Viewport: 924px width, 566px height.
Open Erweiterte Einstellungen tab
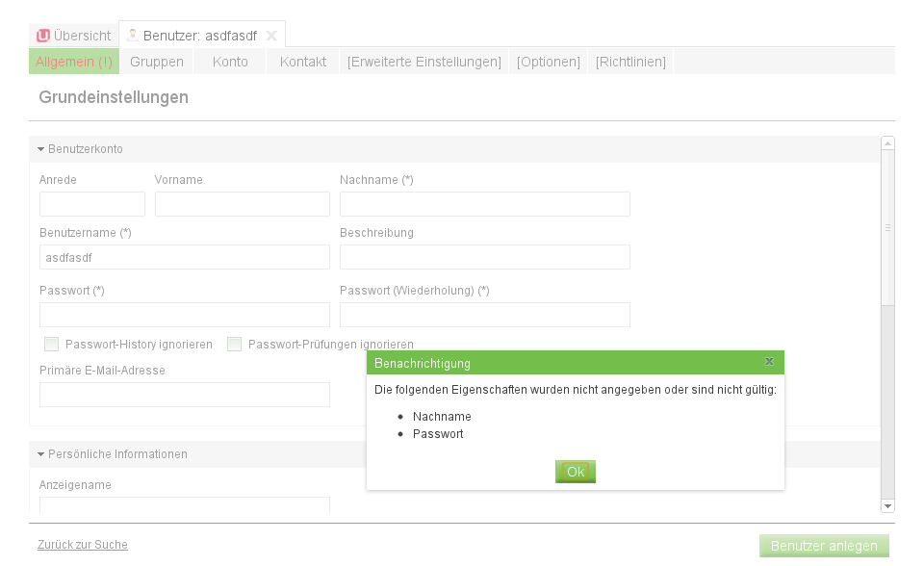coord(424,62)
